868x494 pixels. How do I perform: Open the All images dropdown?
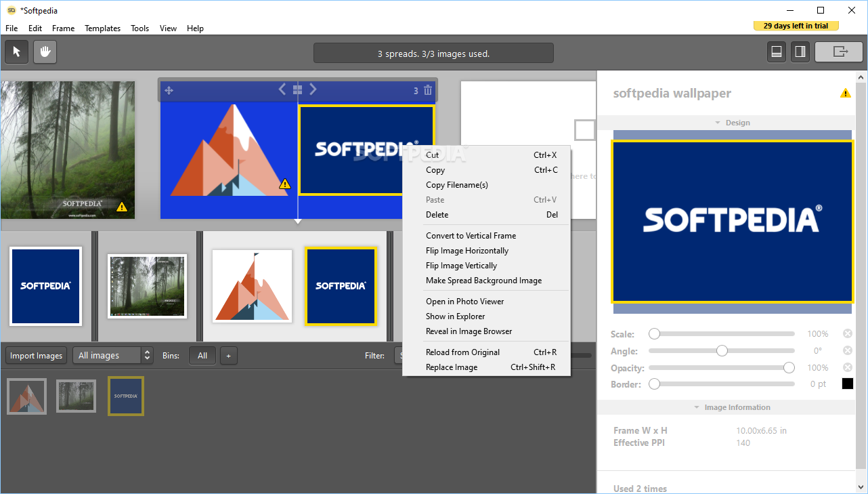coord(113,355)
